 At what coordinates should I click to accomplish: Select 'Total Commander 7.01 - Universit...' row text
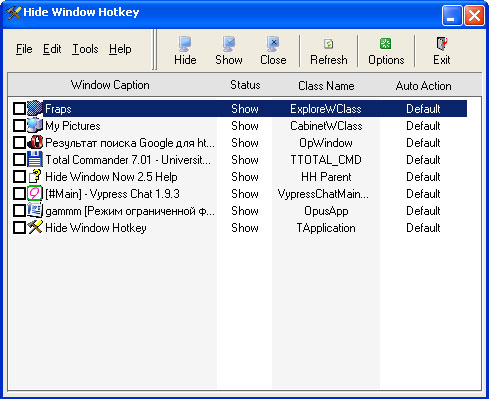point(128,160)
